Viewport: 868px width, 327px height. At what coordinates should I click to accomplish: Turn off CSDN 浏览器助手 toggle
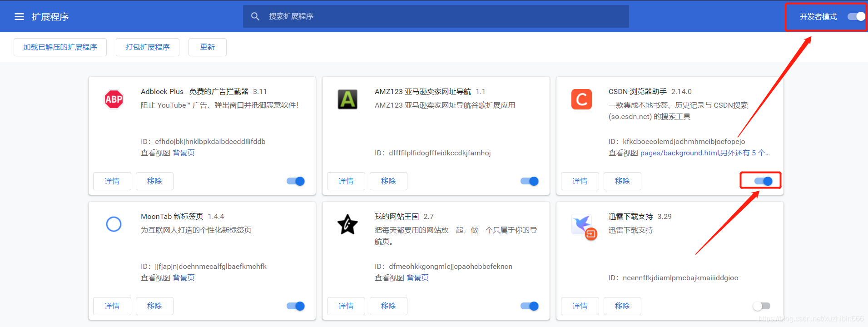(x=764, y=181)
